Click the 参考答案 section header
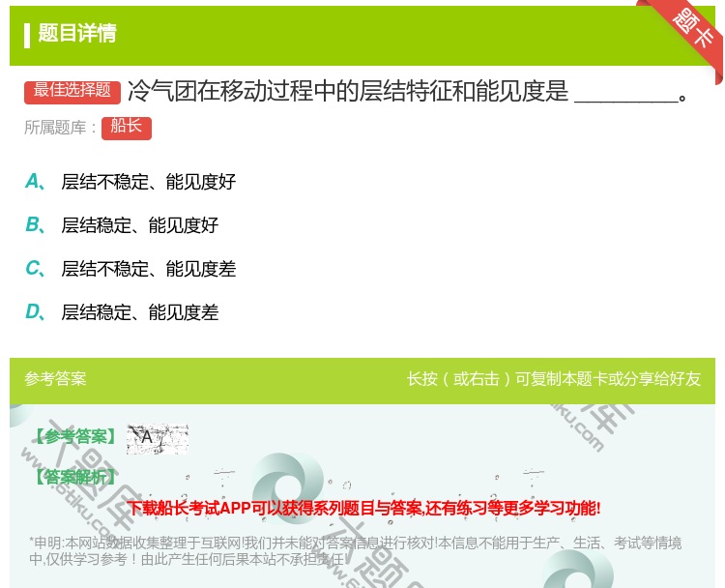 (55, 379)
